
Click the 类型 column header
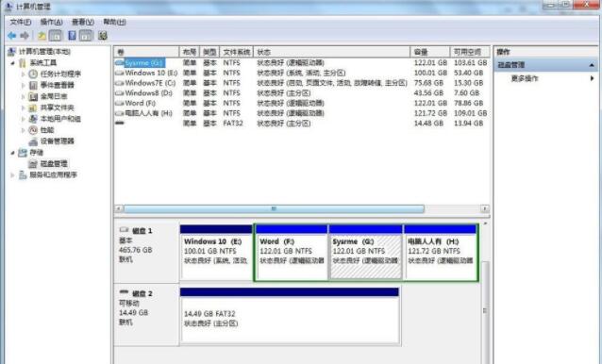(x=209, y=52)
